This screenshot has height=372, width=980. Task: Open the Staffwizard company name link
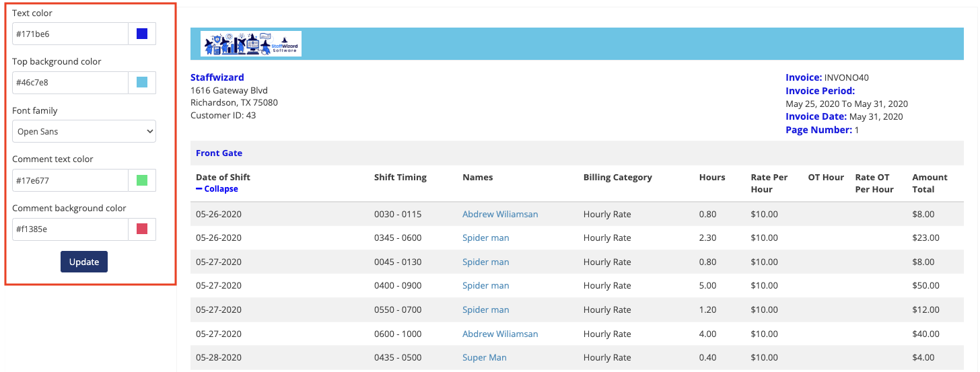217,77
